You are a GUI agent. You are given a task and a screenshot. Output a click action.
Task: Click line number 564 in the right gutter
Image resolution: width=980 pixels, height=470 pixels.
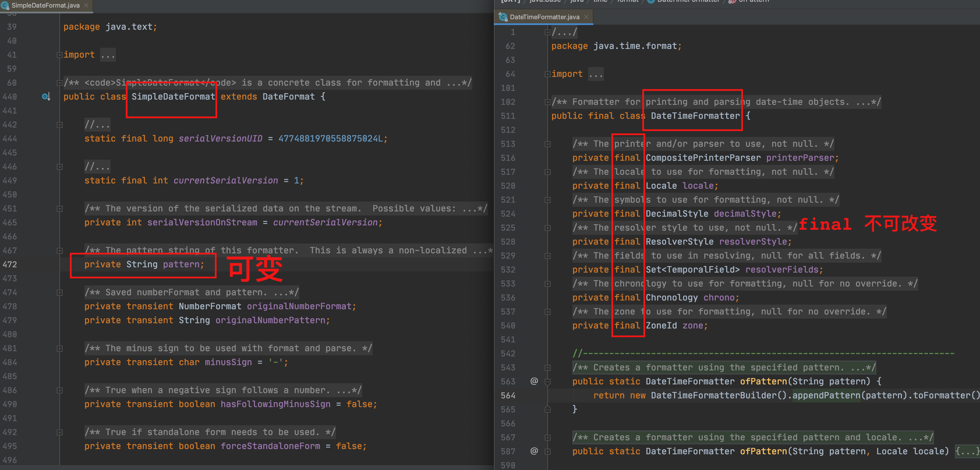point(508,395)
